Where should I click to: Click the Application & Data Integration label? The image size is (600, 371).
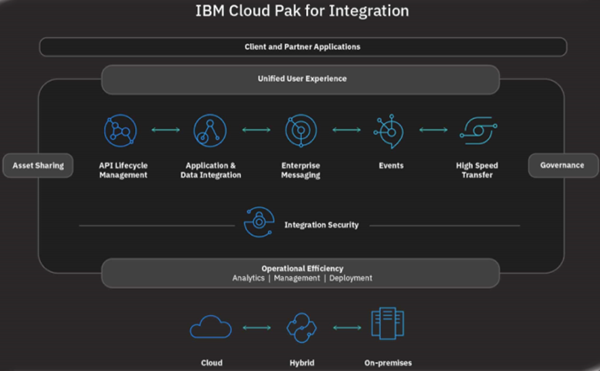click(x=211, y=170)
